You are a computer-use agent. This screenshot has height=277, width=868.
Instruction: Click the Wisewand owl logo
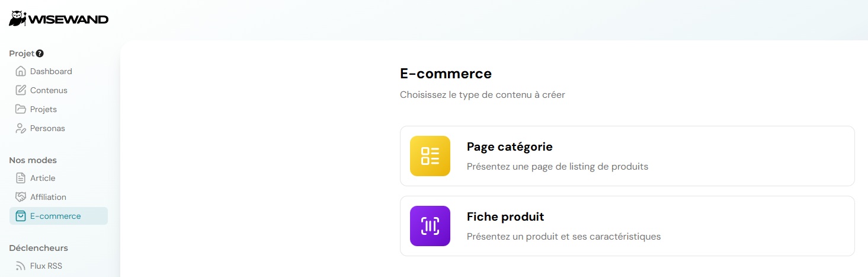tap(18, 19)
